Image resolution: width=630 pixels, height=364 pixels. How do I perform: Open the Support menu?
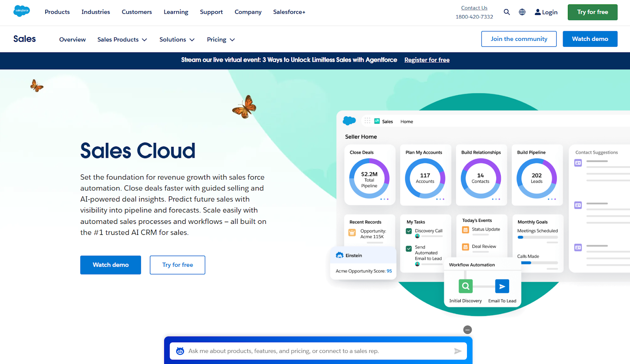pyautogui.click(x=211, y=12)
